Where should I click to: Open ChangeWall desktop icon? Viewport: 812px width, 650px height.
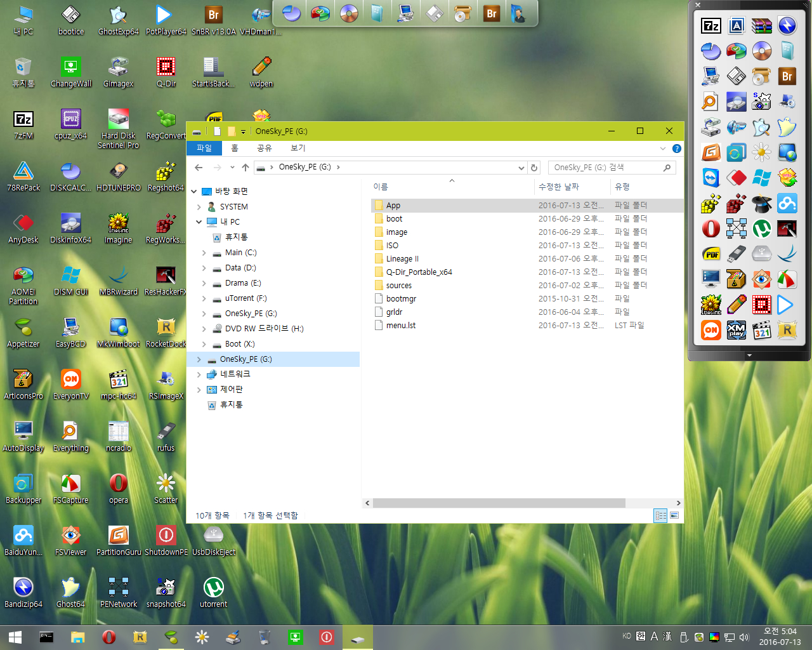[71, 72]
